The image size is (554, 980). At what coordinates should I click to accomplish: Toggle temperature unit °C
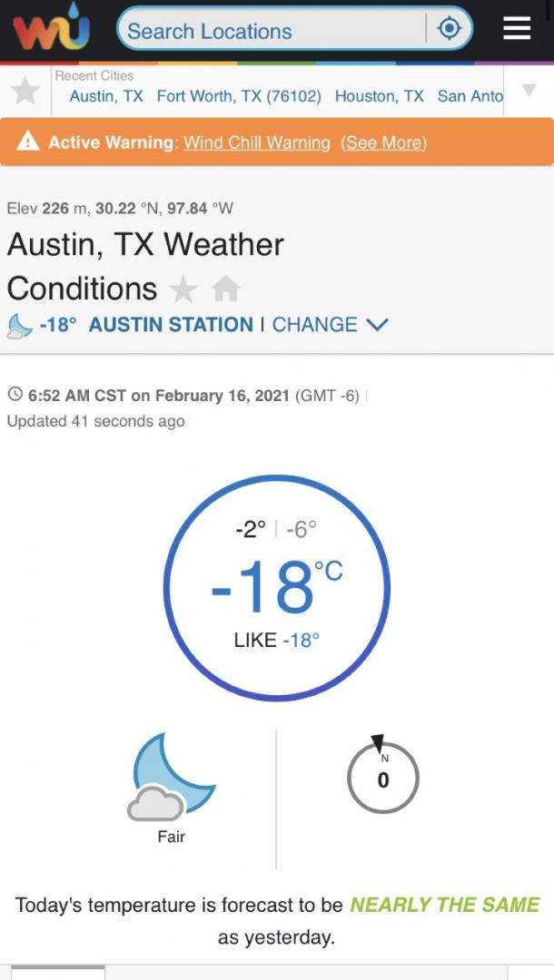328,572
